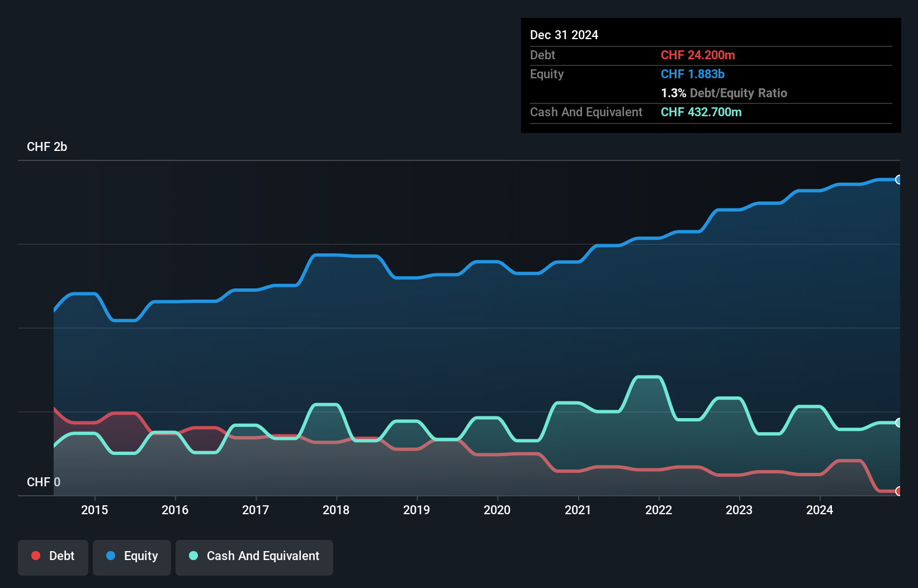This screenshot has height=588, width=918.
Task: Click the 2021 x-axis label
Action: (x=578, y=510)
